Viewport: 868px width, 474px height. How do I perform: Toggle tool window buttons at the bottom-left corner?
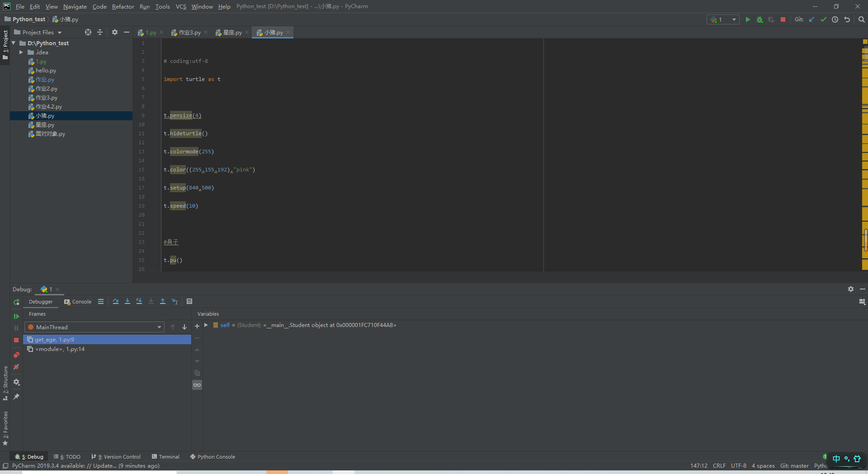click(5, 465)
